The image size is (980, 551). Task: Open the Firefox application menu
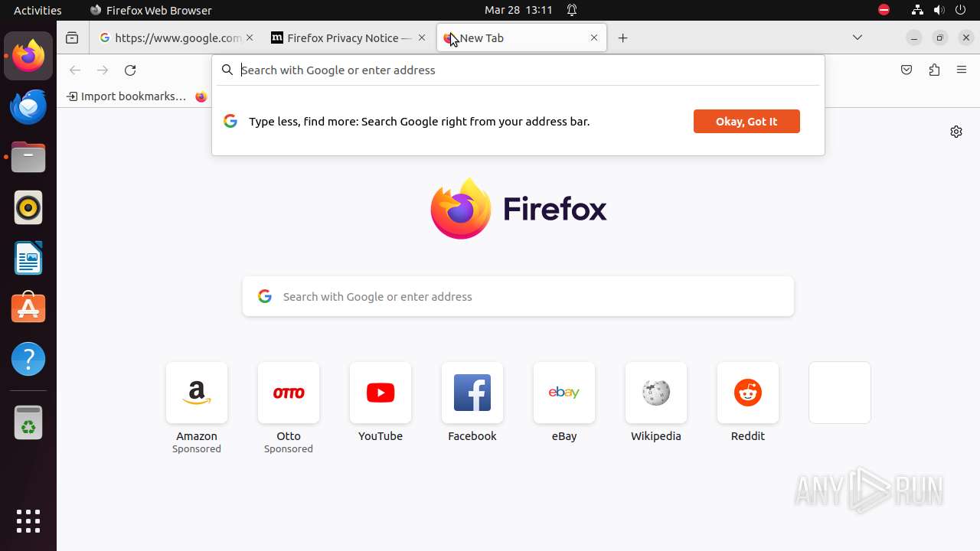(962, 70)
